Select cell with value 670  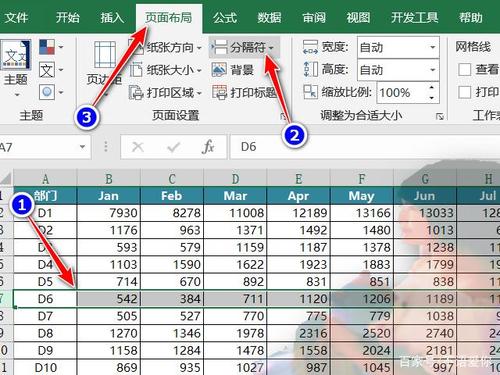(172, 282)
